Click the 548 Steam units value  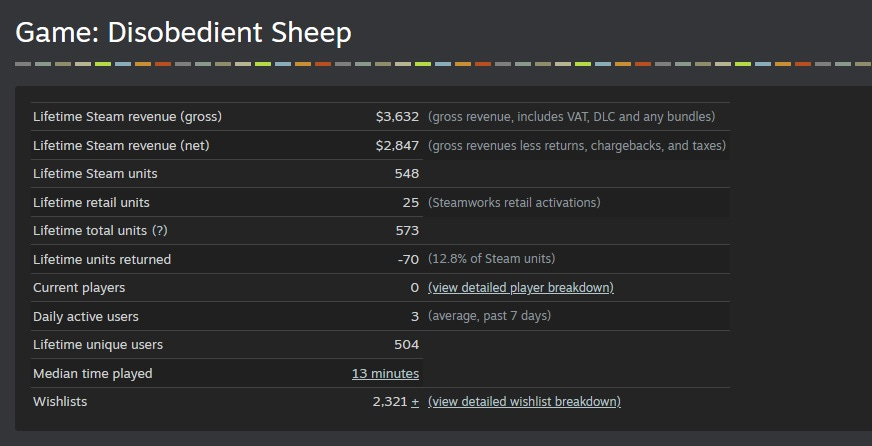pos(407,174)
